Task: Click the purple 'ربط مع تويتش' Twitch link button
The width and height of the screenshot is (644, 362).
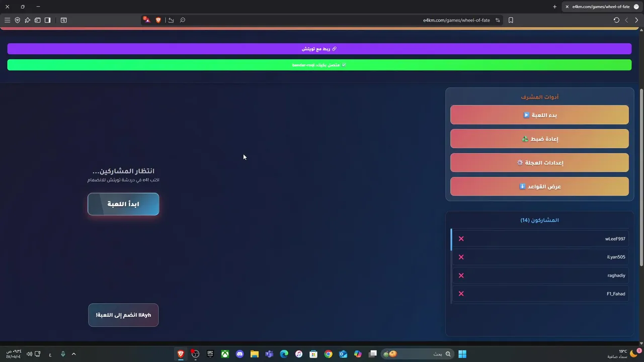Action: pyautogui.click(x=319, y=49)
